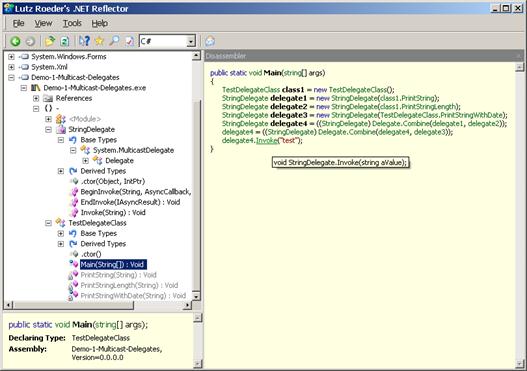
Task: Expand the Base Types node under TestDelegateClass
Action: click(61, 233)
